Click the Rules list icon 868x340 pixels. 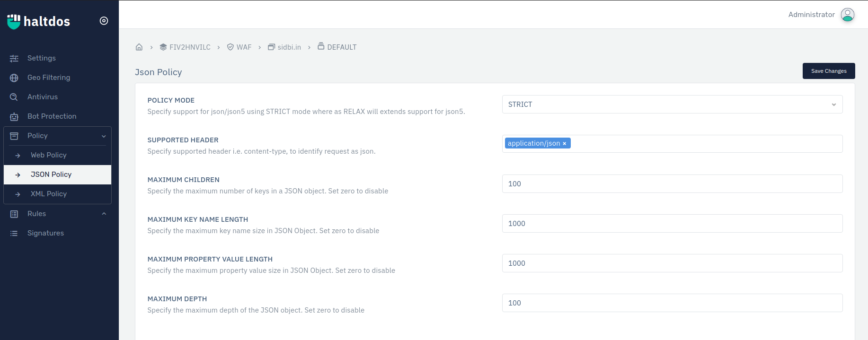click(x=14, y=214)
